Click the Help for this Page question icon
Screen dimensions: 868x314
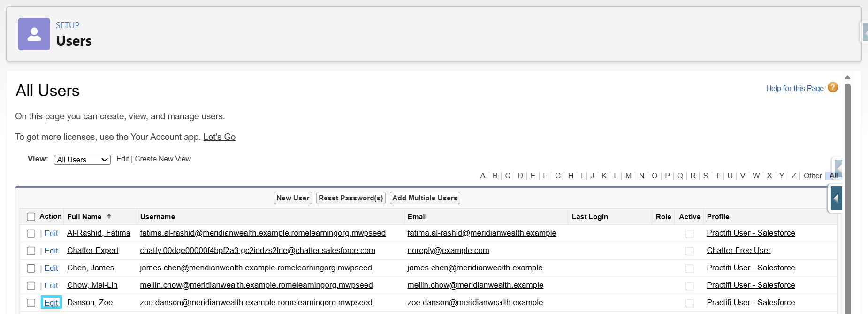coord(833,87)
